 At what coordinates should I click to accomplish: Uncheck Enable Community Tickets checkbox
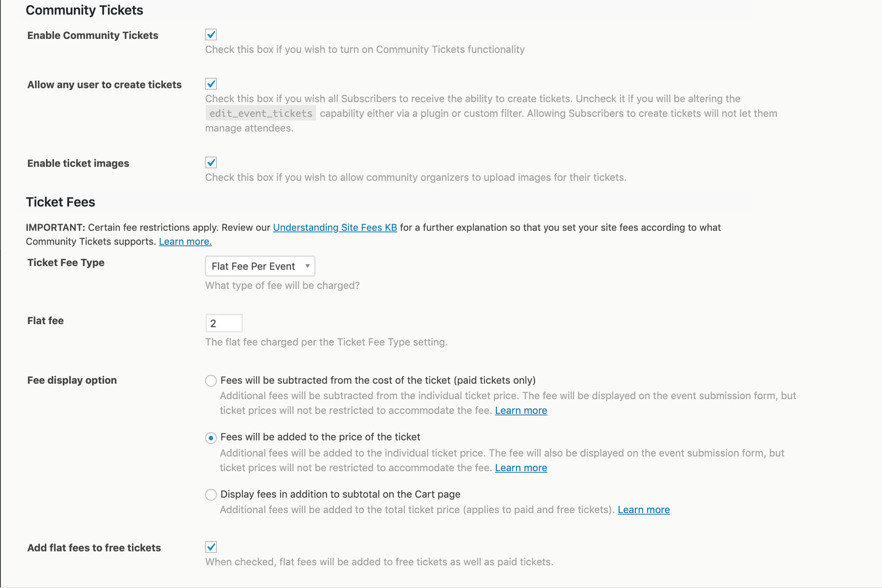coord(211,34)
